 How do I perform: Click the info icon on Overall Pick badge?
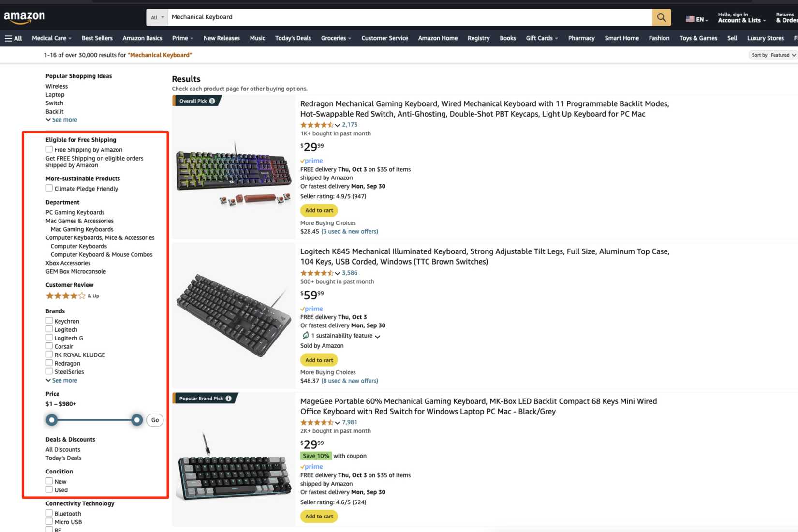[x=212, y=101]
